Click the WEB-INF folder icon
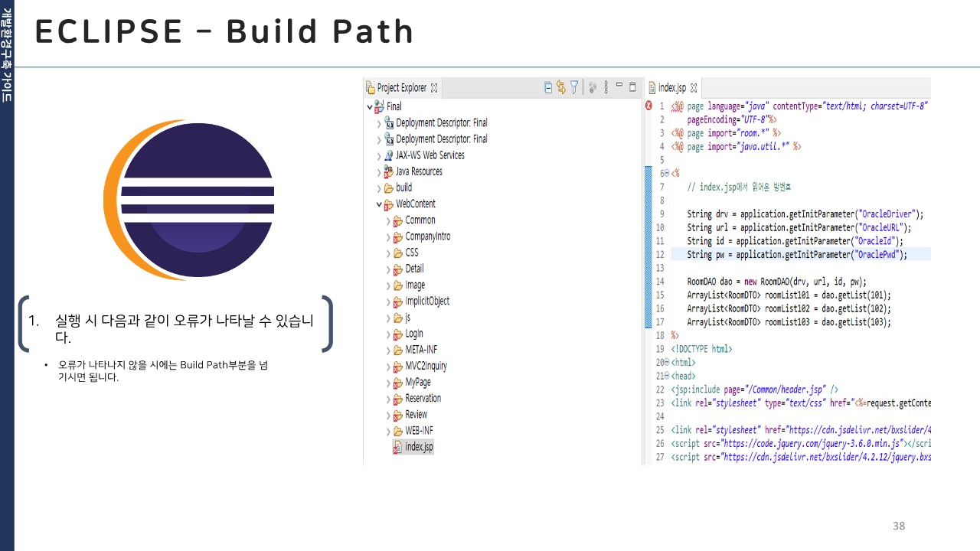Viewport: 980px width, 551px height. 398,431
